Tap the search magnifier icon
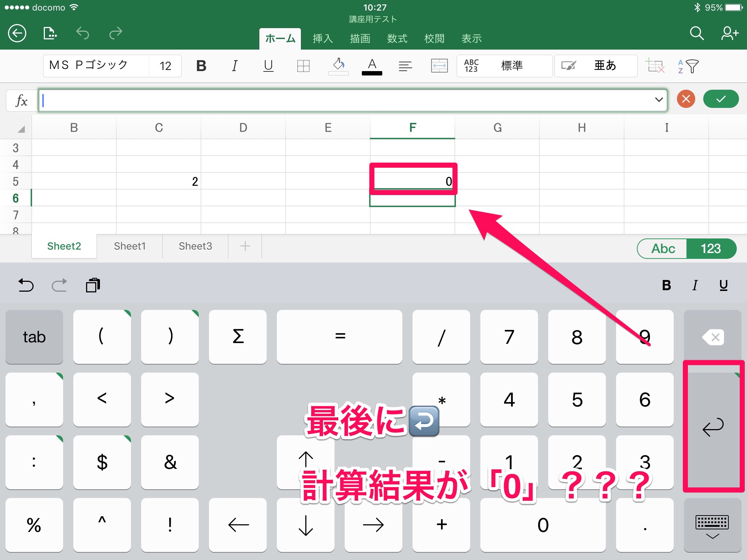The height and width of the screenshot is (560, 747). click(x=696, y=34)
